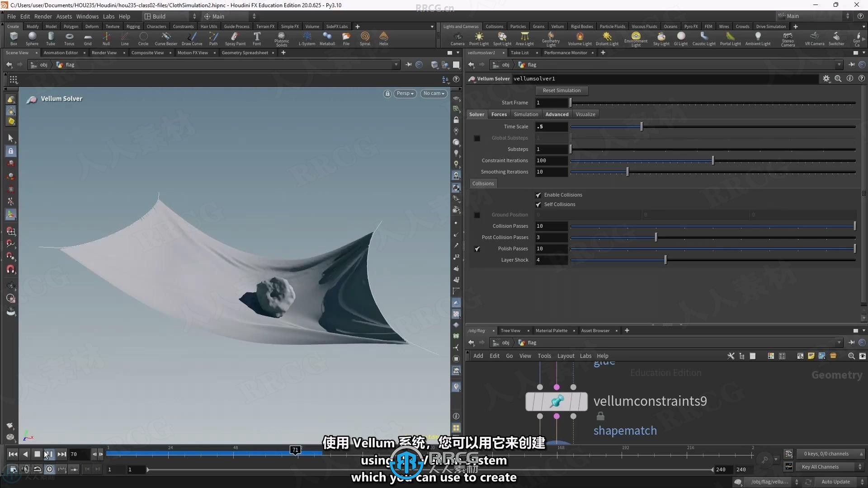Enable the Global Substeps toggle
Image resolution: width=868 pixels, height=488 pixels.
pyautogui.click(x=477, y=138)
